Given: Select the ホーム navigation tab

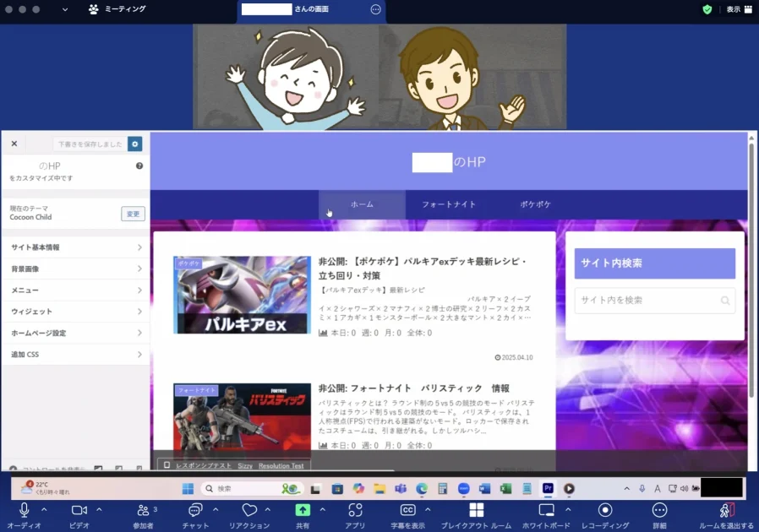Looking at the screenshot, I should (362, 204).
